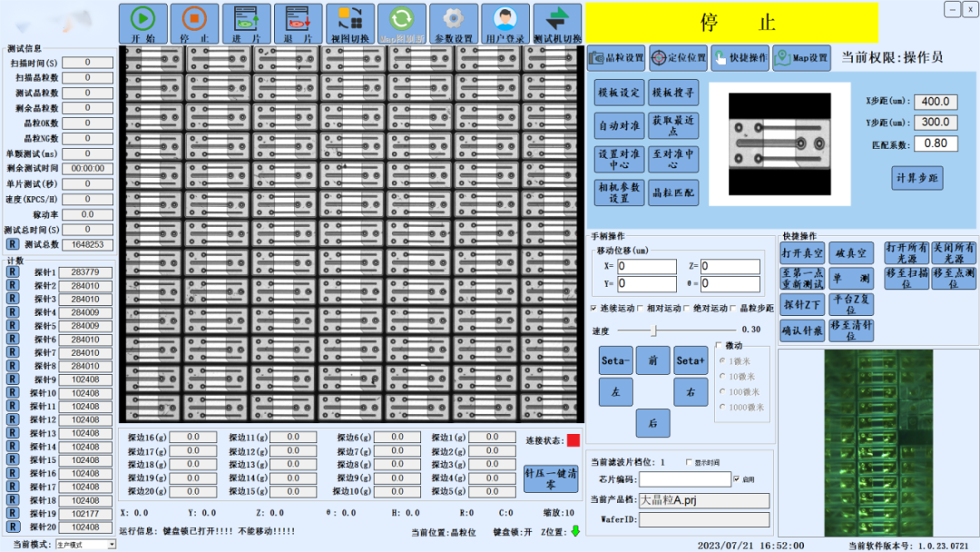Click the 后 (backward) jog button
This screenshot has width=980, height=552.
(653, 423)
